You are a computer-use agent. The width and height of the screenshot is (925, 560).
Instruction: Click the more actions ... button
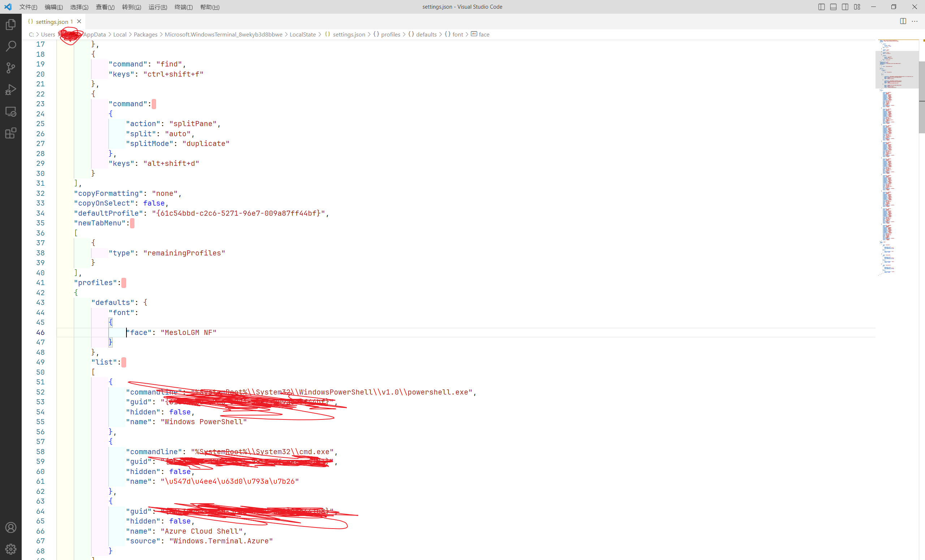(x=915, y=21)
